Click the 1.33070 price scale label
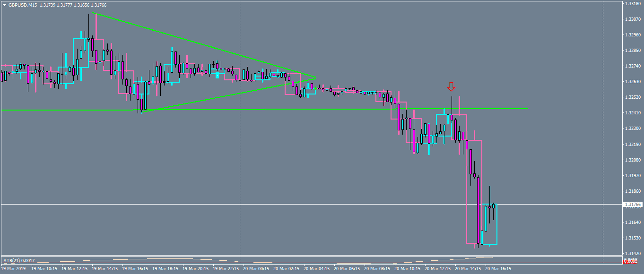 click(633, 19)
